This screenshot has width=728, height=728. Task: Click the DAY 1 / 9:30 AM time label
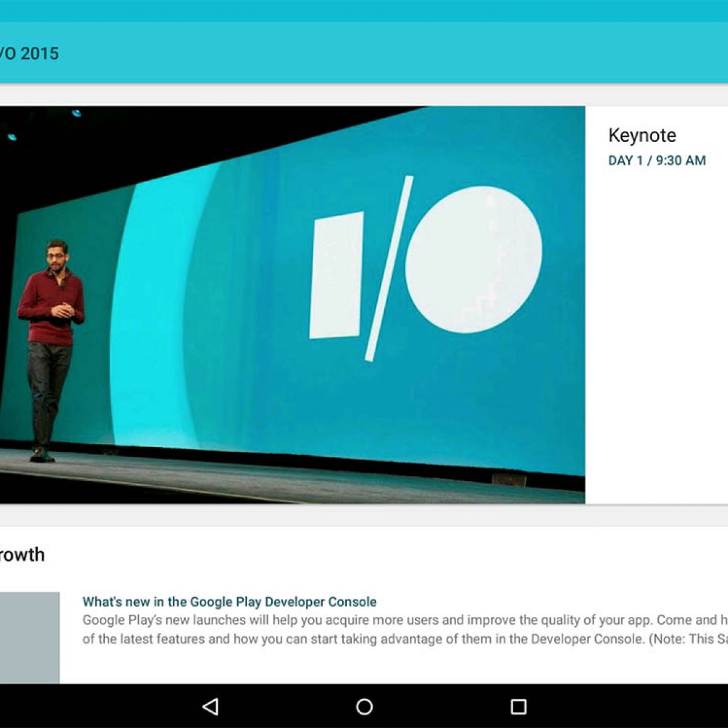[x=656, y=161]
